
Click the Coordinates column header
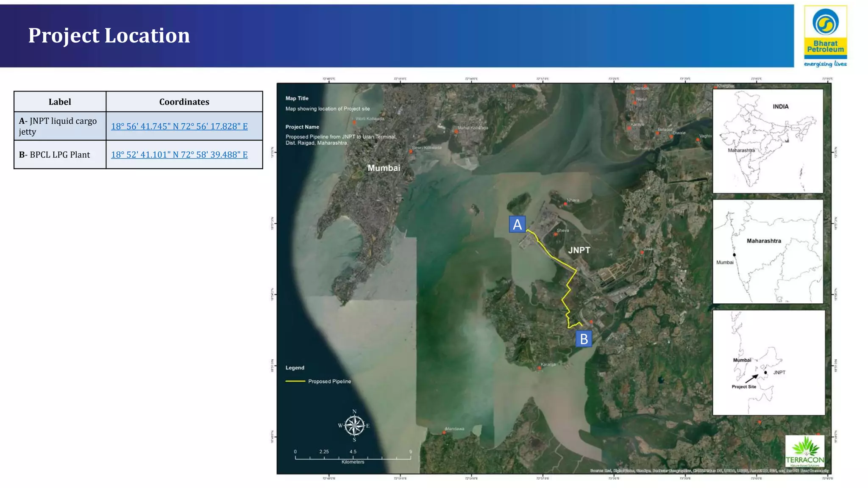184,102
